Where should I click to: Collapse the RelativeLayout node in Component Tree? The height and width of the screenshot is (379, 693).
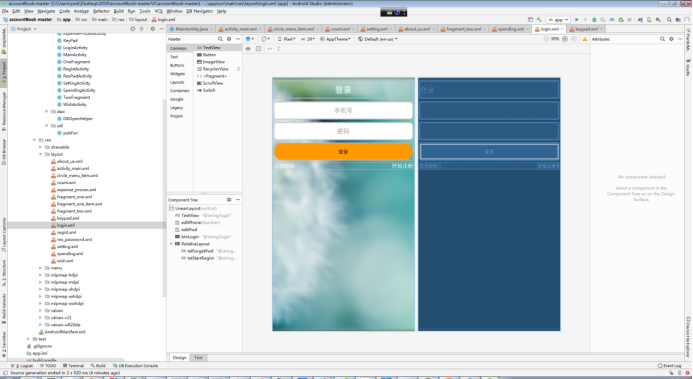coord(171,244)
